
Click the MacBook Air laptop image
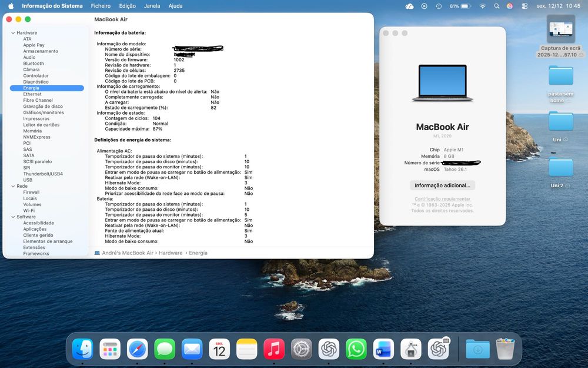click(x=443, y=83)
